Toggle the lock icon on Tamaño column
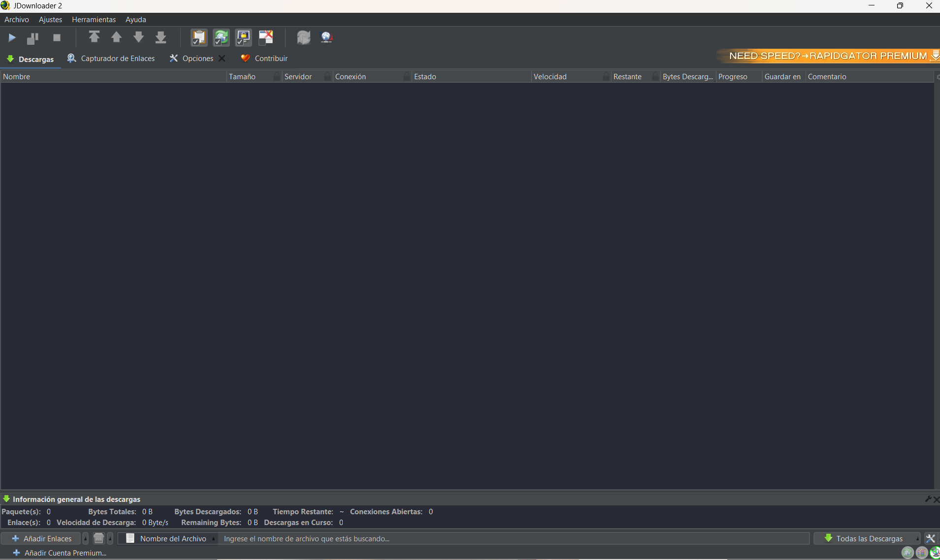Image resolution: width=940 pixels, height=560 pixels. (x=276, y=77)
